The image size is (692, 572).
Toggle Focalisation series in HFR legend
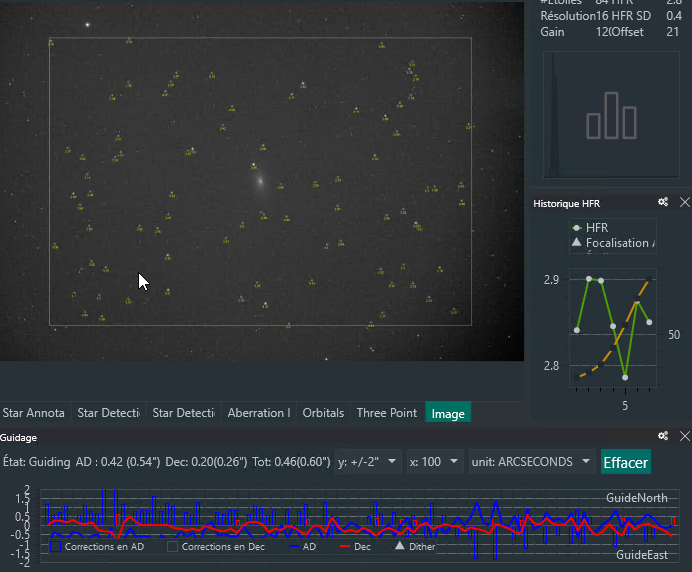[613, 243]
